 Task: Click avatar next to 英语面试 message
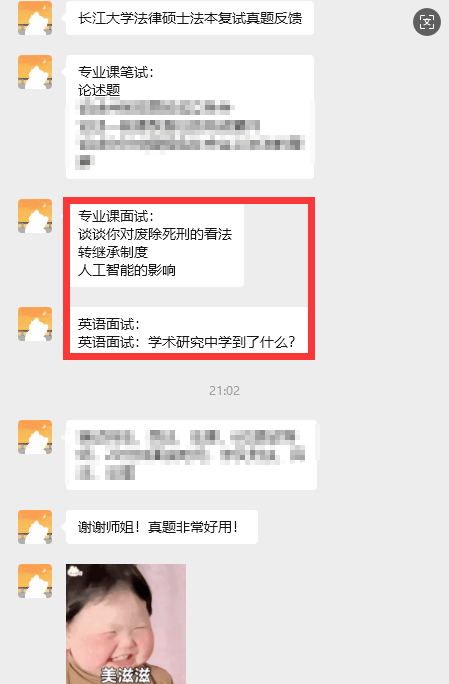click(x=35, y=324)
